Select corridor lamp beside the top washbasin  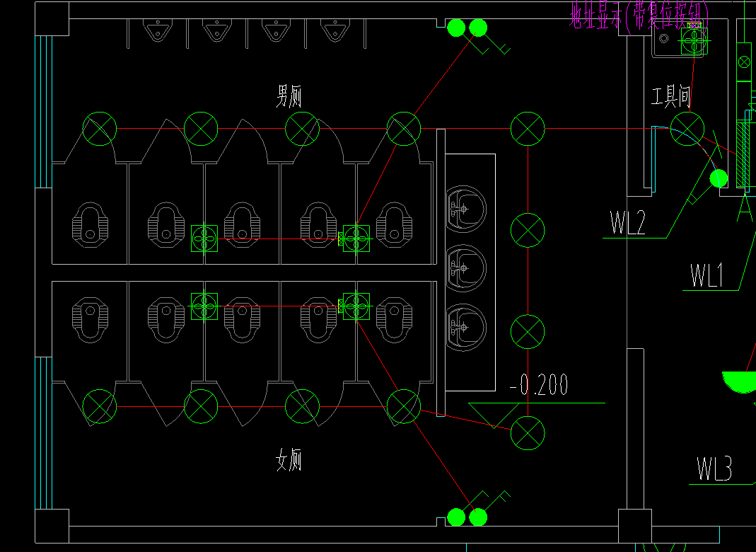click(x=528, y=230)
